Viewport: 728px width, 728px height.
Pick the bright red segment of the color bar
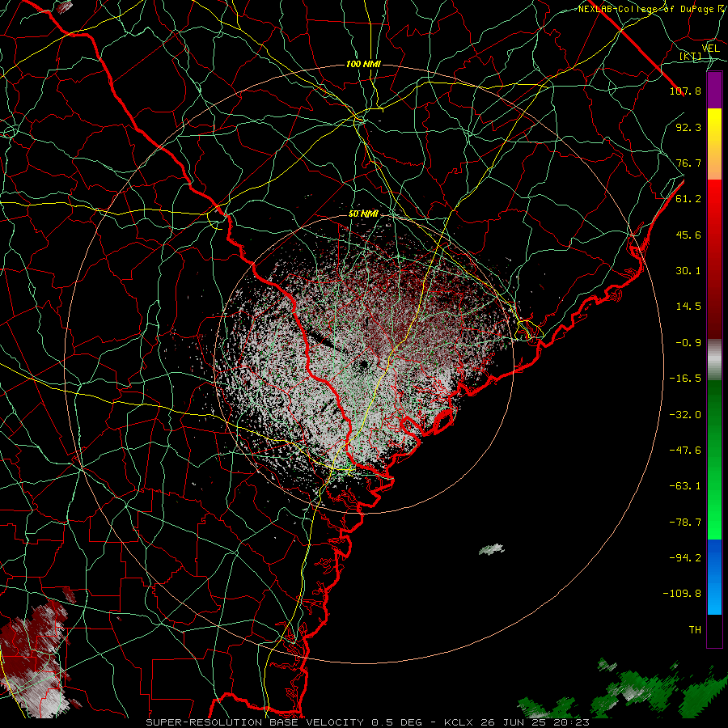tap(714, 205)
